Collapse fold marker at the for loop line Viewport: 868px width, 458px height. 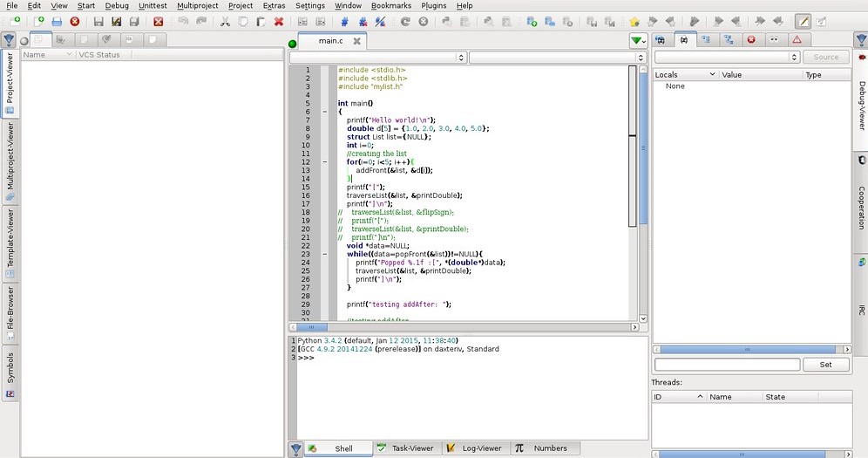click(324, 162)
